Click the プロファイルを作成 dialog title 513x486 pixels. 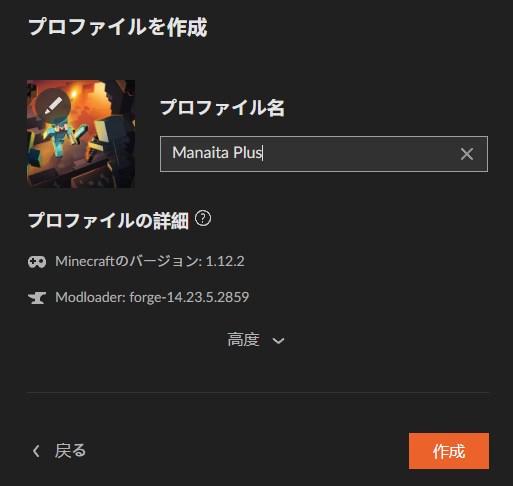tap(118, 27)
